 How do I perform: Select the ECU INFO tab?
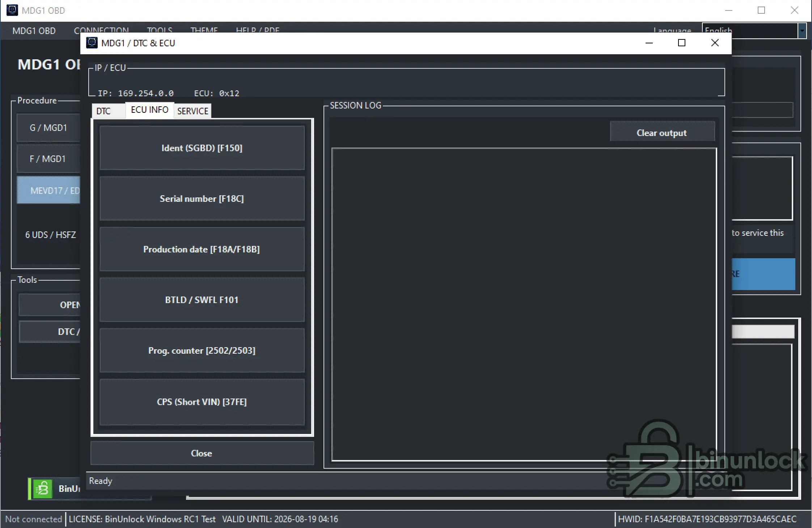tap(149, 110)
